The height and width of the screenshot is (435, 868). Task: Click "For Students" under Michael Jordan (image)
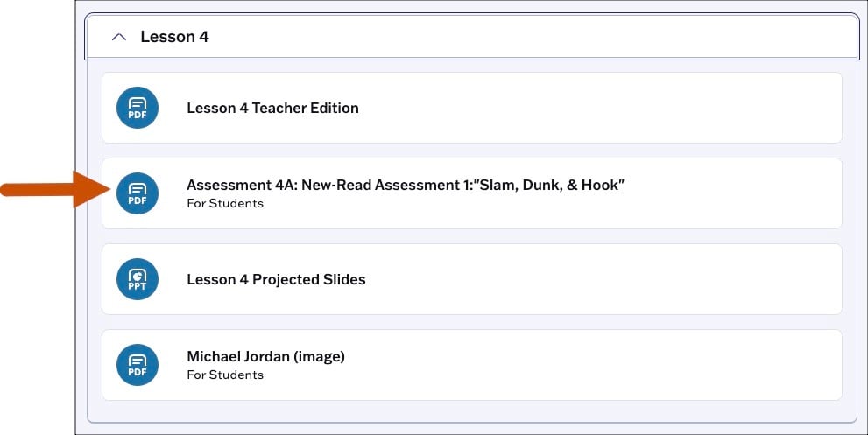[225, 375]
